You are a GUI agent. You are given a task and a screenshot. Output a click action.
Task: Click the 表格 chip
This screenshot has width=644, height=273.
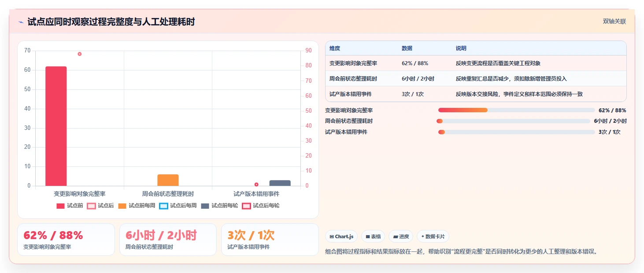[x=373, y=236]
